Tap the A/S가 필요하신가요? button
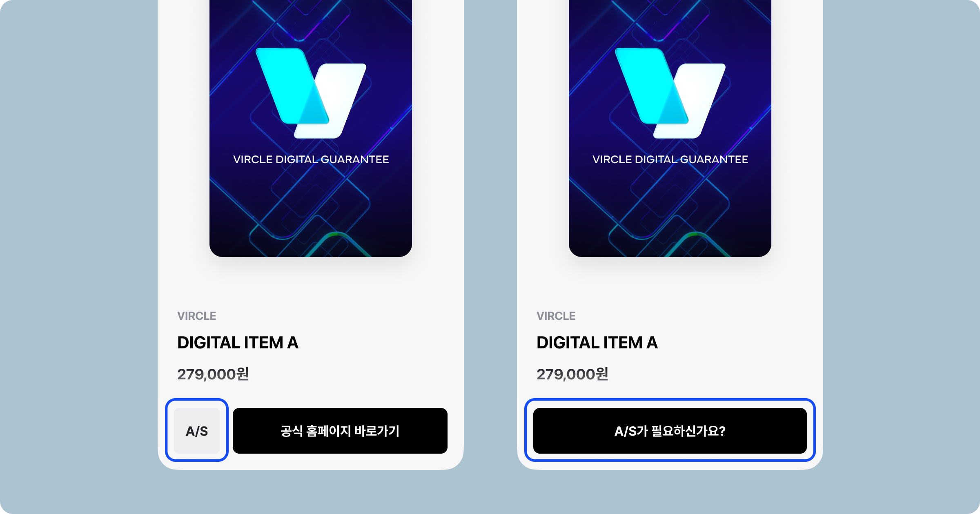The image size is (980, 514). (x=670, y=430)
